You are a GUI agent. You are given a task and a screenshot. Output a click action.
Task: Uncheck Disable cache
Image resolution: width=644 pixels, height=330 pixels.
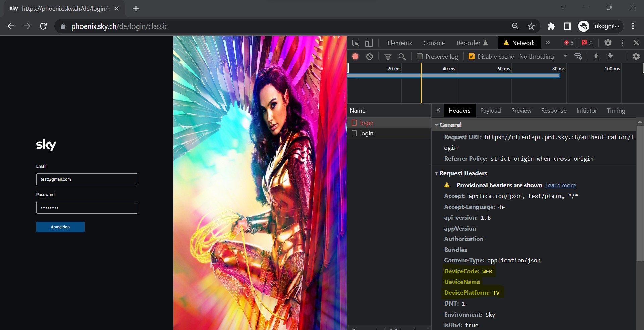pos(472,56)
